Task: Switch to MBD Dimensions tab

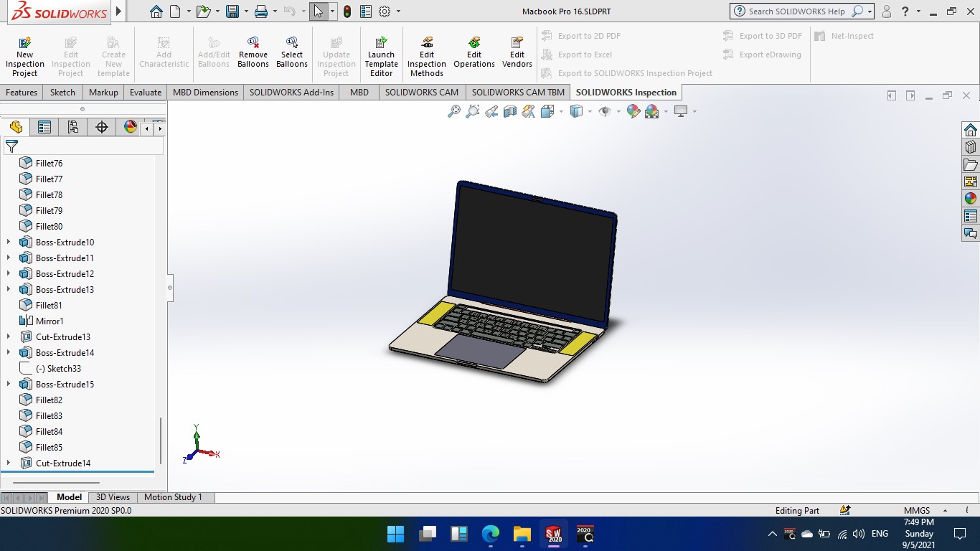Action: [205, 92]
